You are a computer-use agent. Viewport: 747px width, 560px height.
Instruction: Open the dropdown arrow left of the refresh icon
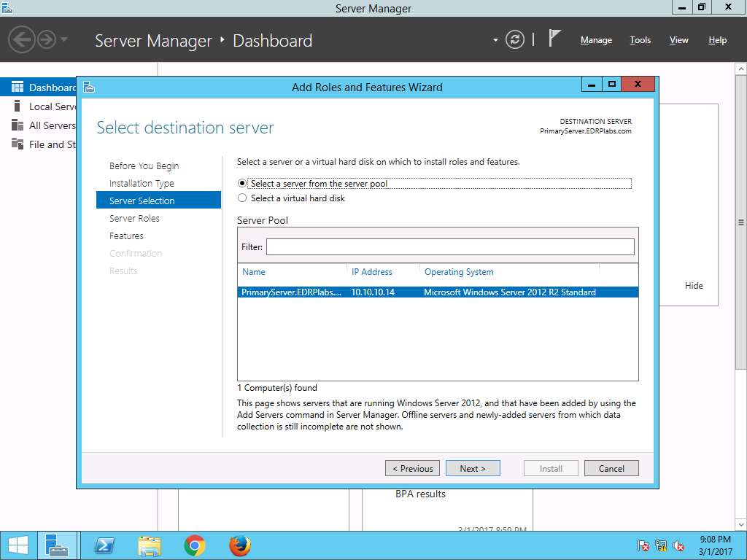click(495, 40)
